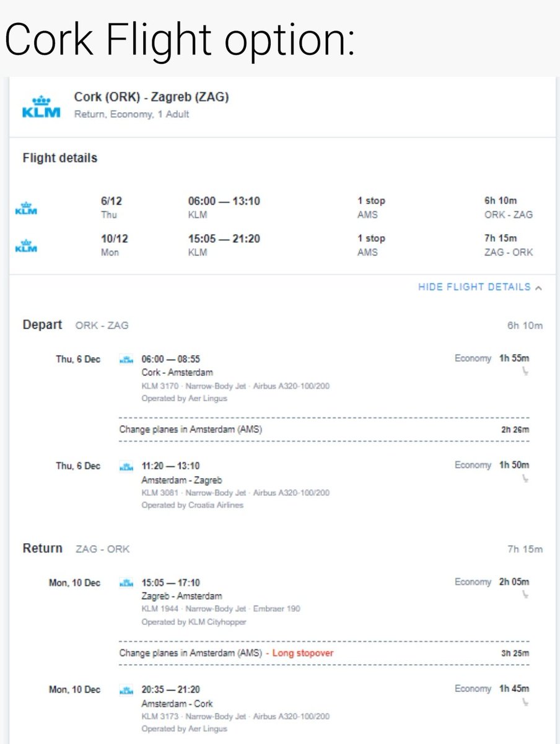Click the KLM 1944 Embraer 190 line
The width and height of the screenshot is (560, 744).
221,609
